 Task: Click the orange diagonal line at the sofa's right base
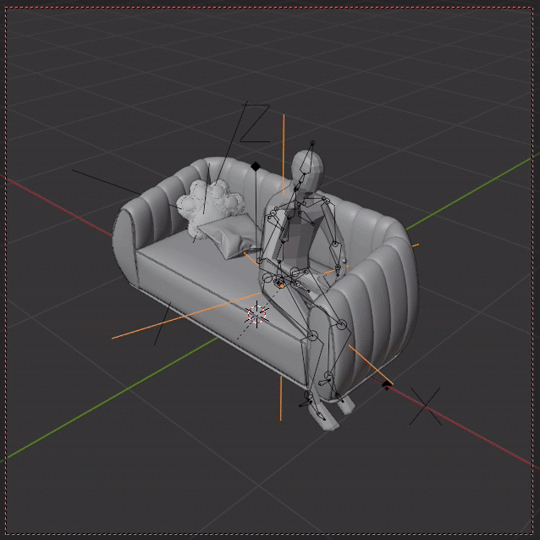(x=371, y=365)
